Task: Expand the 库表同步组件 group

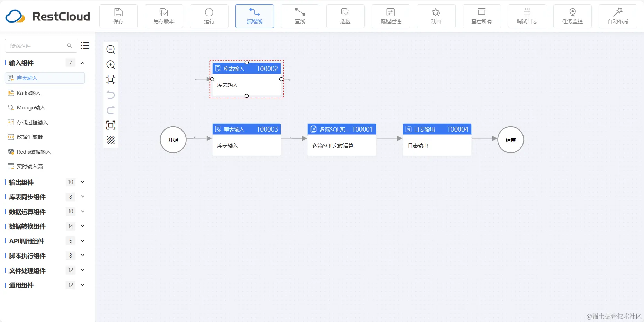Action: coord(83,197)
